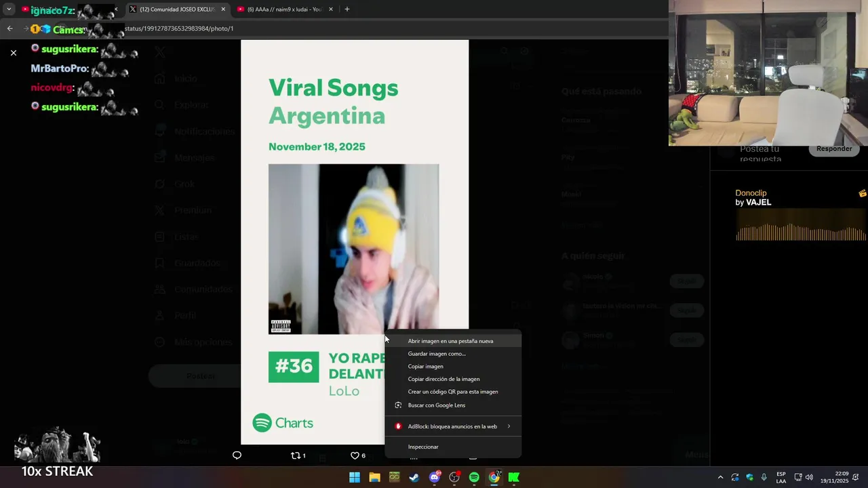Open the volume tray icon

[809, 477]
